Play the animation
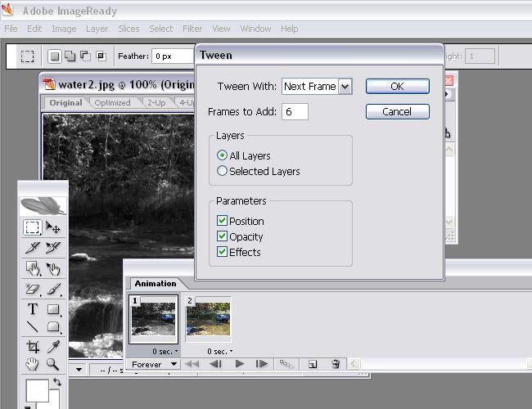532x409 pixels. (240, 364)
